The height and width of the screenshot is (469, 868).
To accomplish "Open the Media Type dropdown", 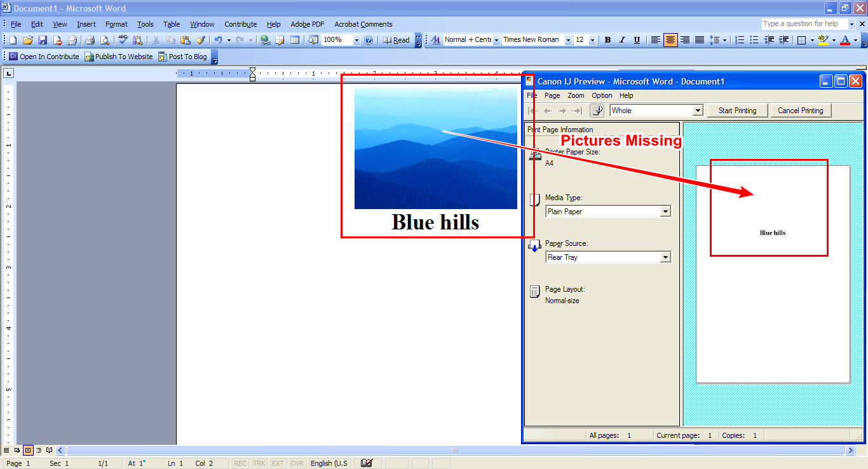I will click(665, 212).
